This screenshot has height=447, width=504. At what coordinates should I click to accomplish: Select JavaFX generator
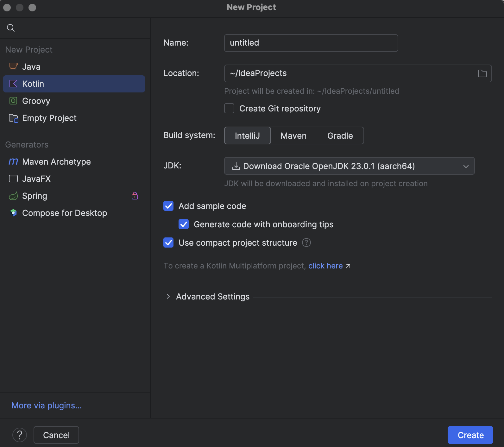click(74, 179)
